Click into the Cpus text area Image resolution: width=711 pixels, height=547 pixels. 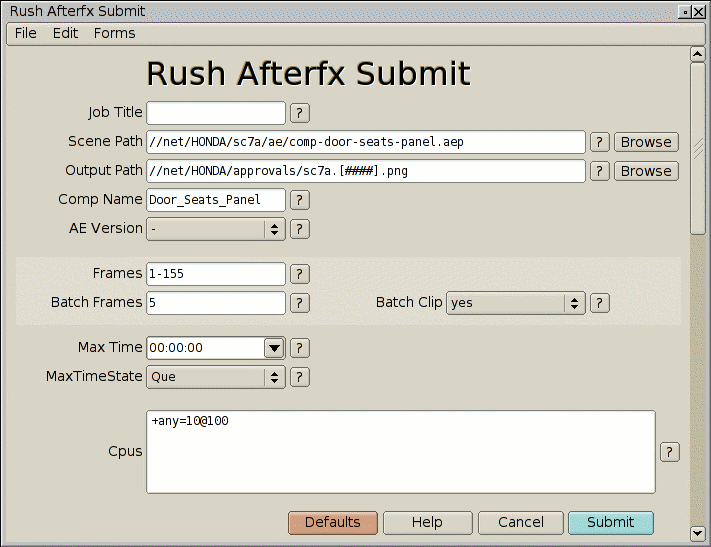[401, 452]
